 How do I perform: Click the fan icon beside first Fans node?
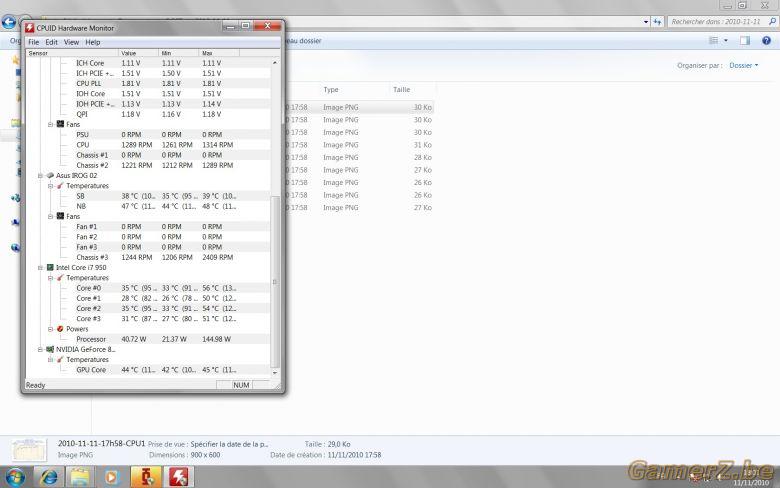click(x=60, y=124)
